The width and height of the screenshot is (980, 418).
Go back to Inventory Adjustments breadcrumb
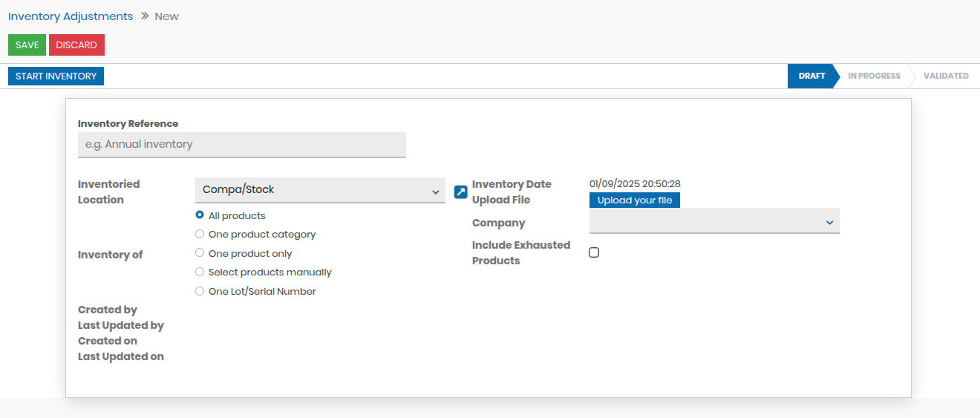(71, 16)
